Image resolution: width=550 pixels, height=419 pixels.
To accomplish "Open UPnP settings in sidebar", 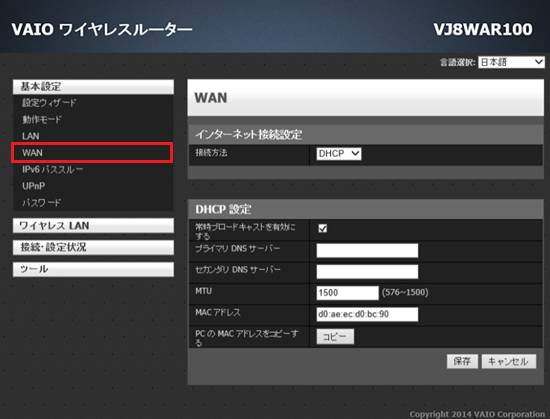I will [34, 186].
